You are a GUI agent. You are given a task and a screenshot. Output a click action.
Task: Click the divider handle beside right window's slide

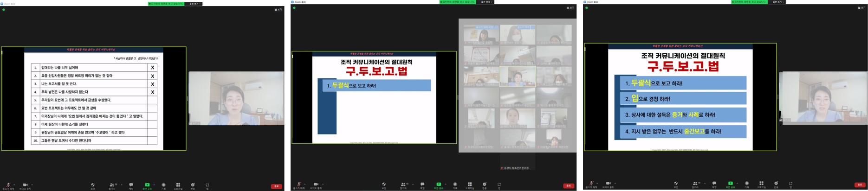(778, 97)
